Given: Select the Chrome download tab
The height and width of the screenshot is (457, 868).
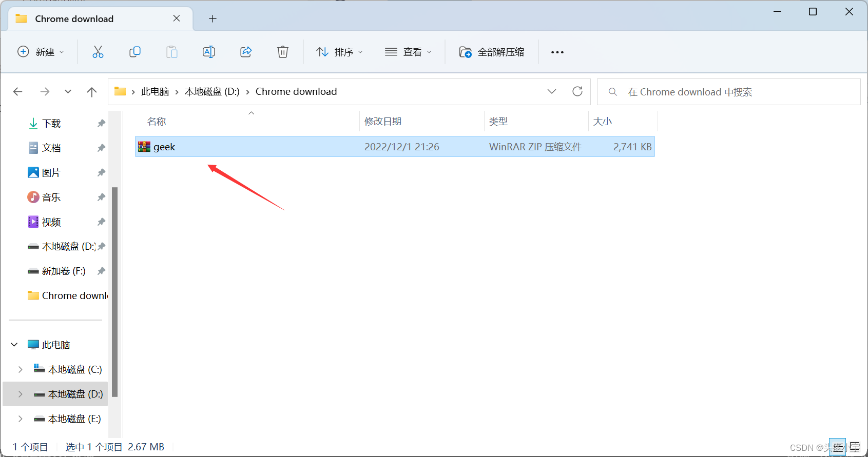Looking at the screenshot, I should (x=101, y=19).
